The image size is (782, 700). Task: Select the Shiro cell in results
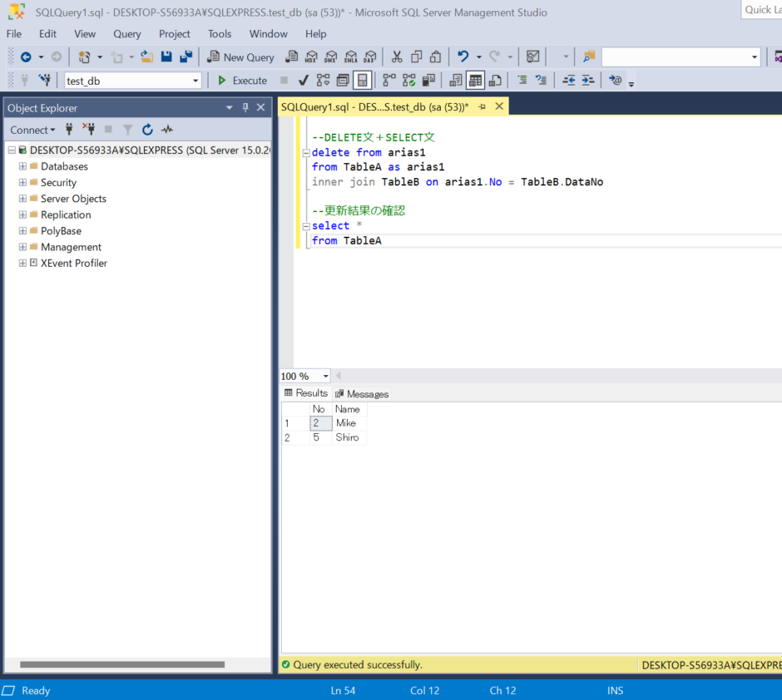click(x=348, y=437)
